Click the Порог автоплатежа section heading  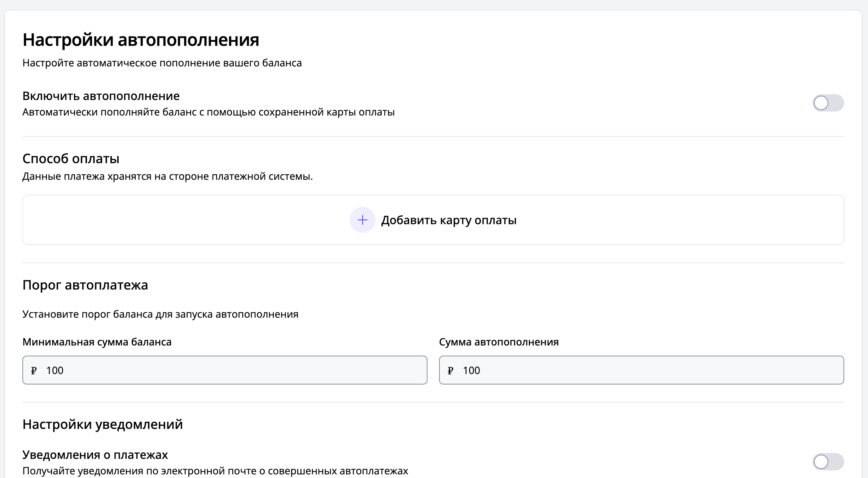(85, 285)
